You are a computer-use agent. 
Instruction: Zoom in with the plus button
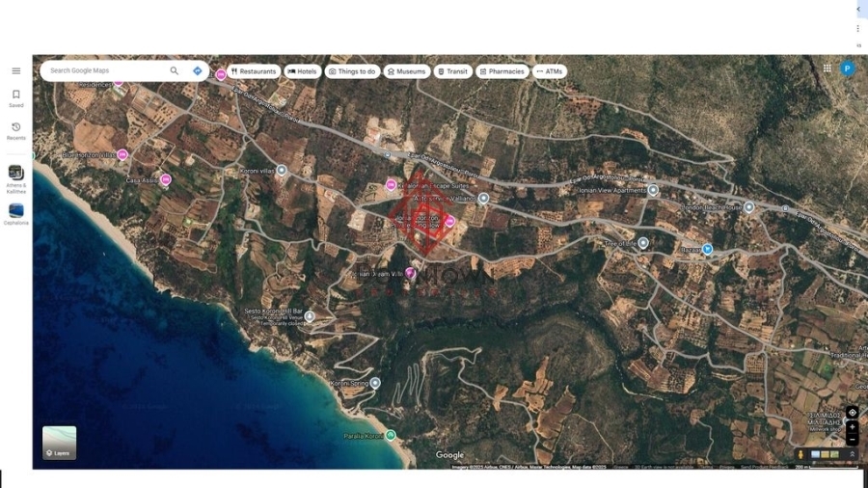pyautogui.click(x=852, y=427)
